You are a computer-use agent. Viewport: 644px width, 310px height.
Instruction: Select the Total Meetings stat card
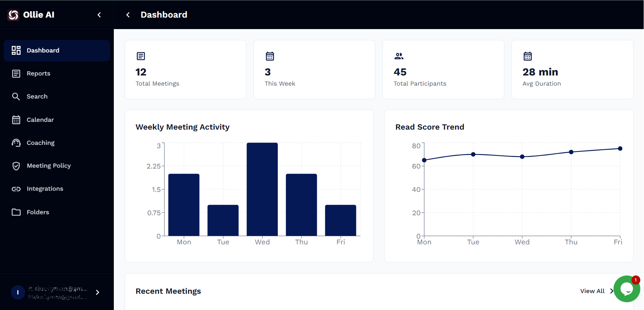pyautogui.click(x=185, y=70)
